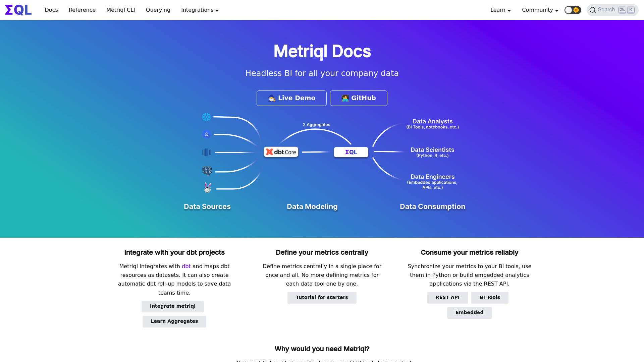Click the dbt hyperlink in description
This screenshot has height=362, width=644.
[x=186, y=266]
